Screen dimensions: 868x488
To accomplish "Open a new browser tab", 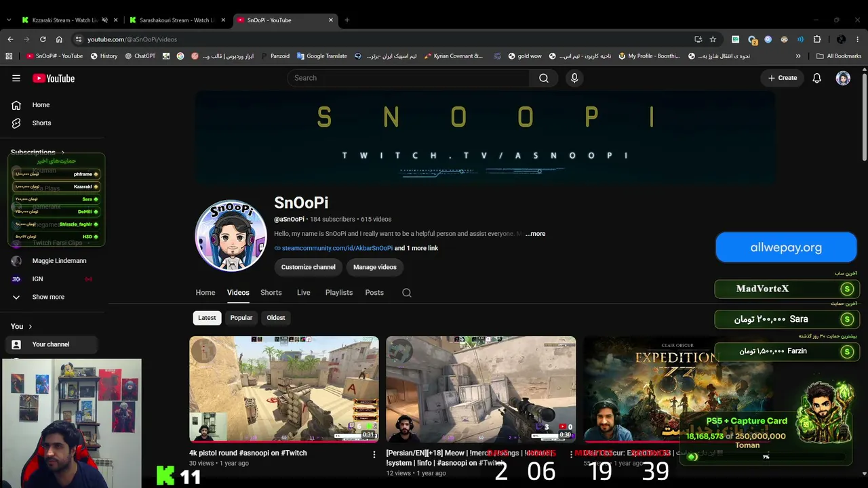I will (347, 20).
